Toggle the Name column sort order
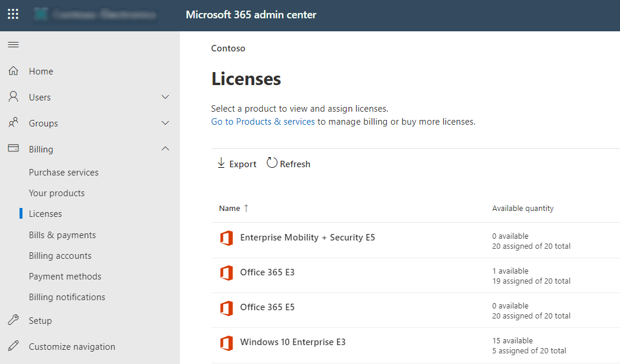The width and height of the screenshot is (620, 364). (x=233, y=208)
